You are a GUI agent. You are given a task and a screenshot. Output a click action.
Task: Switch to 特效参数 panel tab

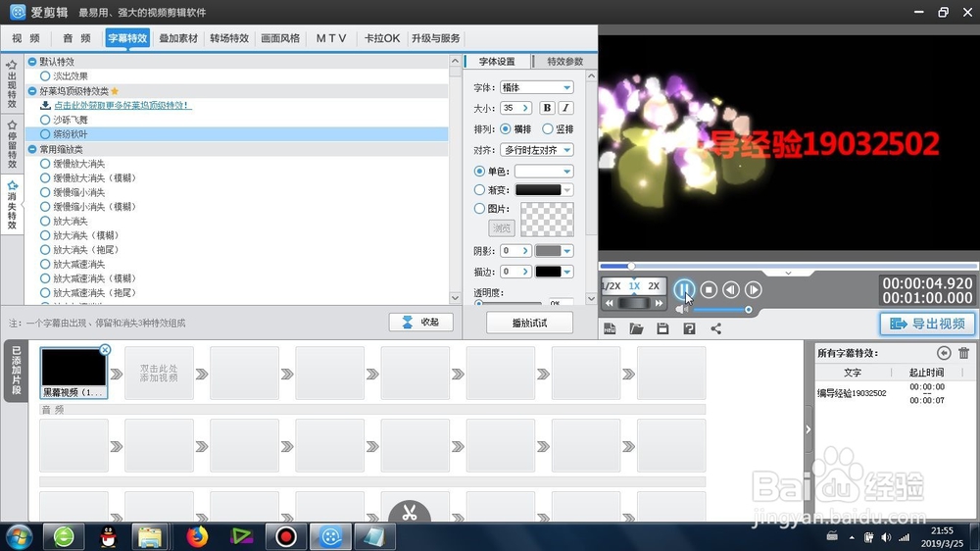[565, 62]
